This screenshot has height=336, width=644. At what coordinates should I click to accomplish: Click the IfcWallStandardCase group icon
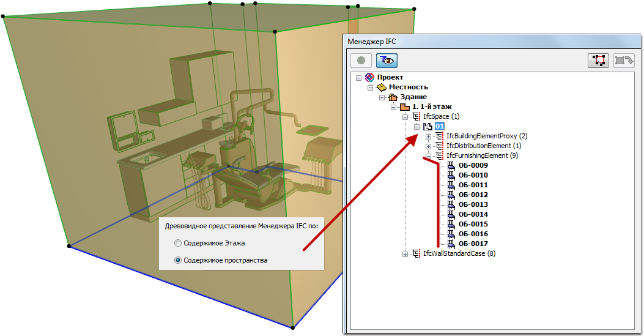click(x=416, y=253)
